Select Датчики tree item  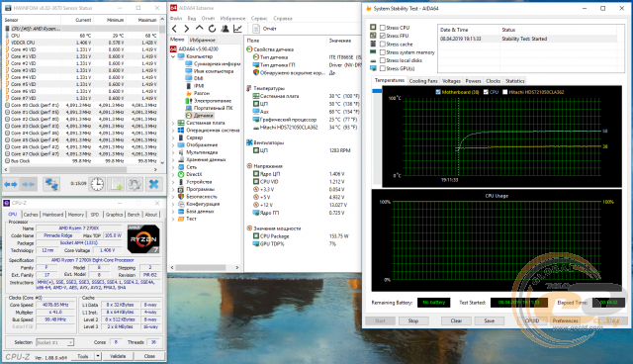click(200, 116)
